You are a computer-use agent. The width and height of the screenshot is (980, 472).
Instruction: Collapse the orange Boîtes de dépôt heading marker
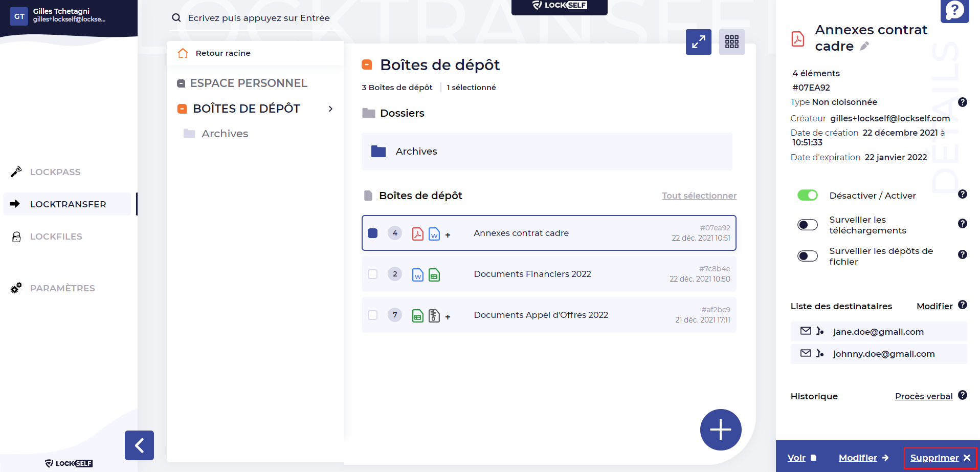click(x=367, y=65)
